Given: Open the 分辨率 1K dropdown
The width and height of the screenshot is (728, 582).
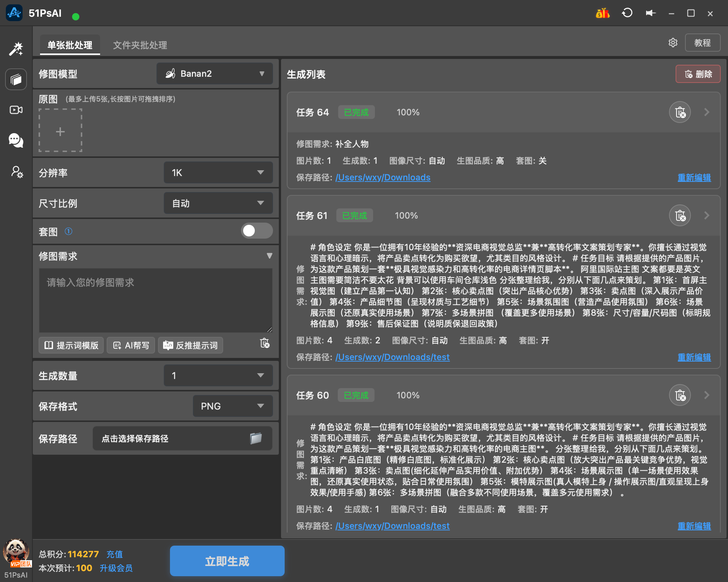Looking at the screenshot, I should click(218, 172).
